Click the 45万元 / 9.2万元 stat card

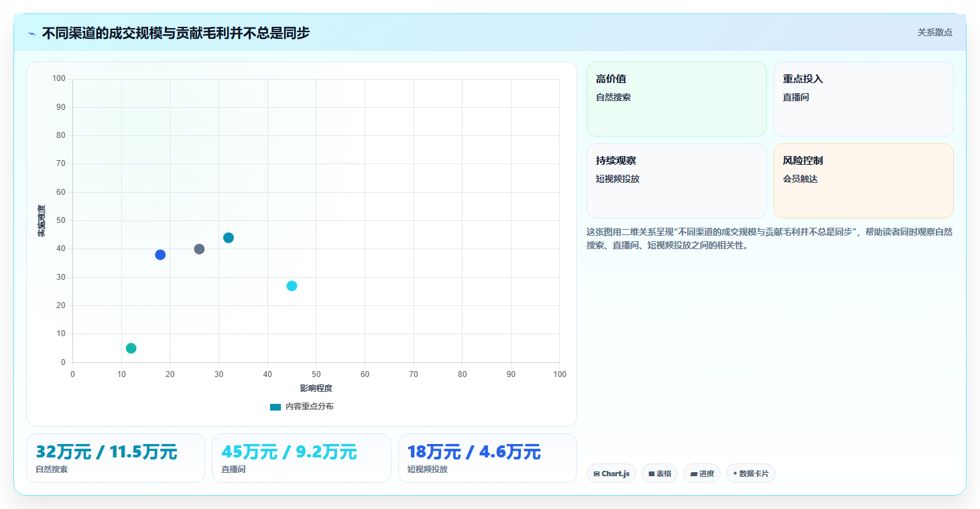[x=302, y=458]
